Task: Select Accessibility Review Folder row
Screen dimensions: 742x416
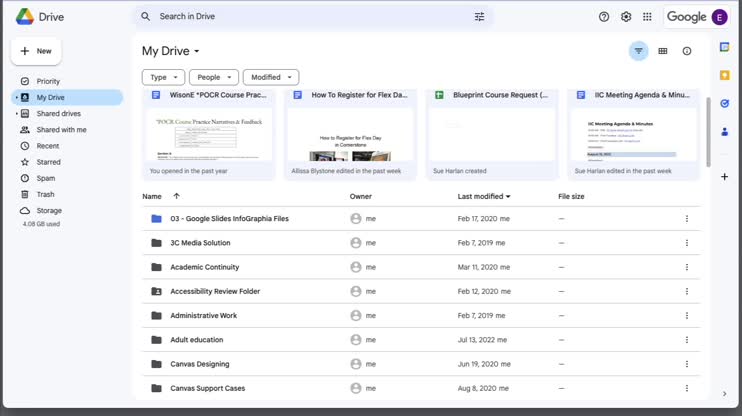Action: pos(421,291)
